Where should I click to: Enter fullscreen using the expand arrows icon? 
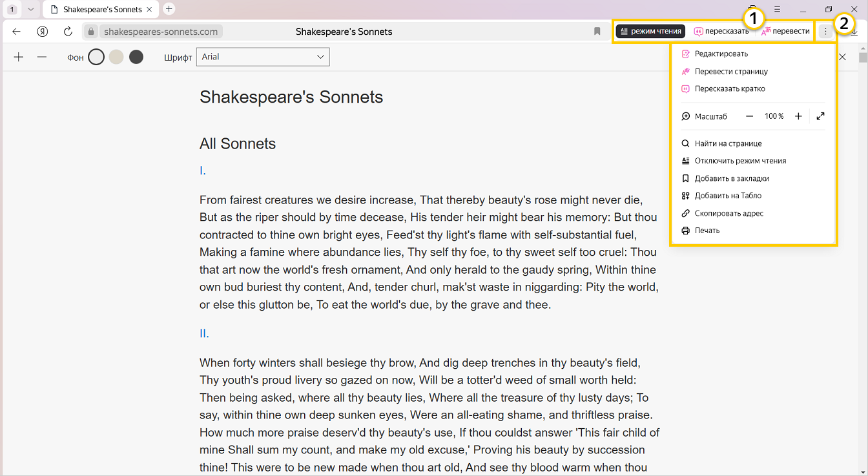click(x=820, y=116)
